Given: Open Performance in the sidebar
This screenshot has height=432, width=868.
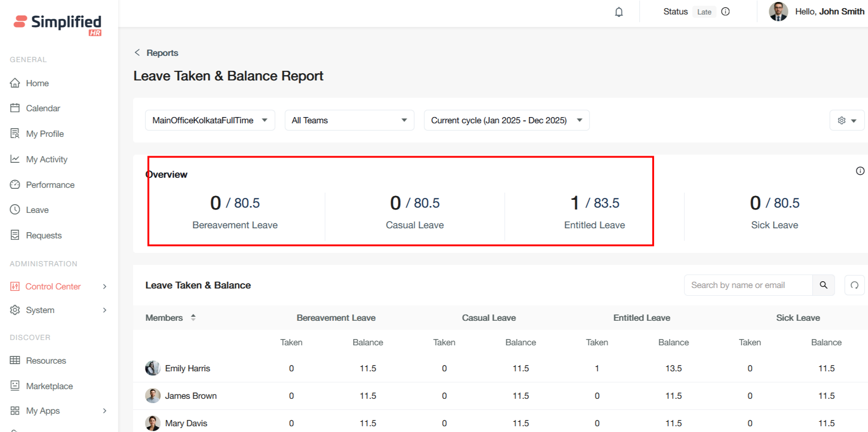Looking at the screenshot, I should (x=50, y=185).
